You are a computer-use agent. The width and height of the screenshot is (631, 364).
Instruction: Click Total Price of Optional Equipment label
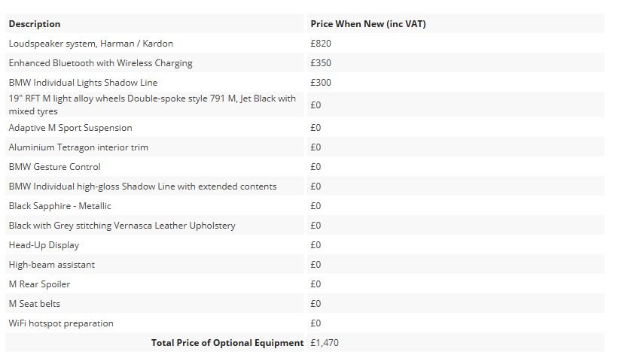click(227, 343)
